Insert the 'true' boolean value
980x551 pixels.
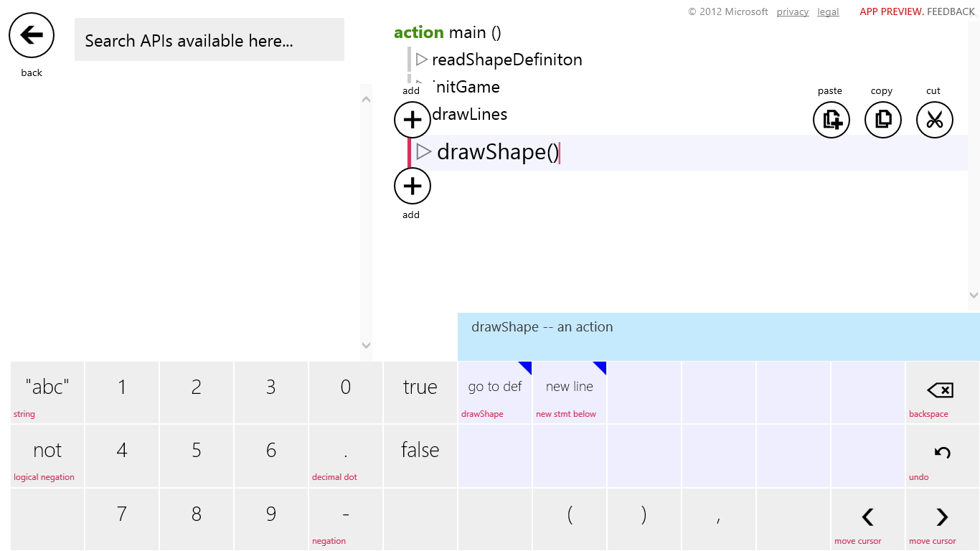(x=420, y=387)
